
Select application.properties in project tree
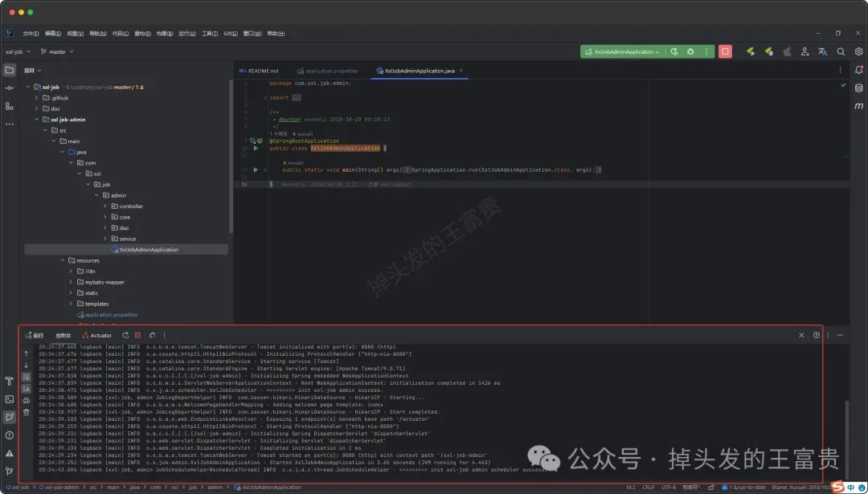[107, 315]
